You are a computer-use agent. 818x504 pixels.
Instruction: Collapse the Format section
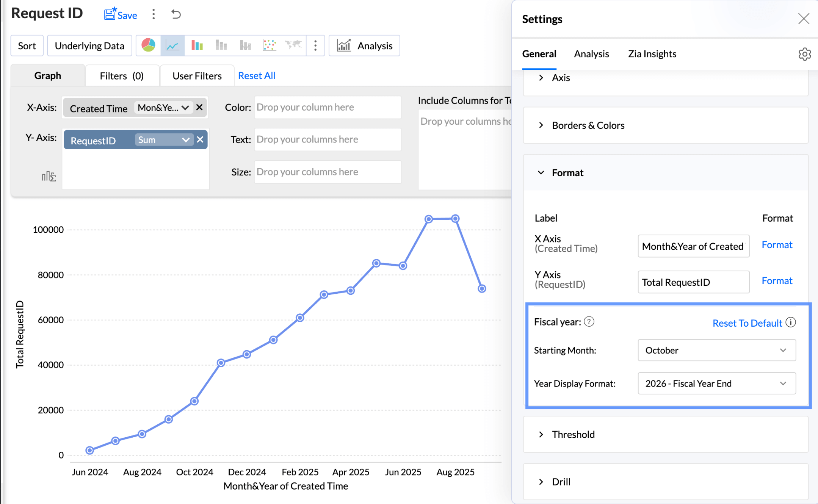point(567,173)
